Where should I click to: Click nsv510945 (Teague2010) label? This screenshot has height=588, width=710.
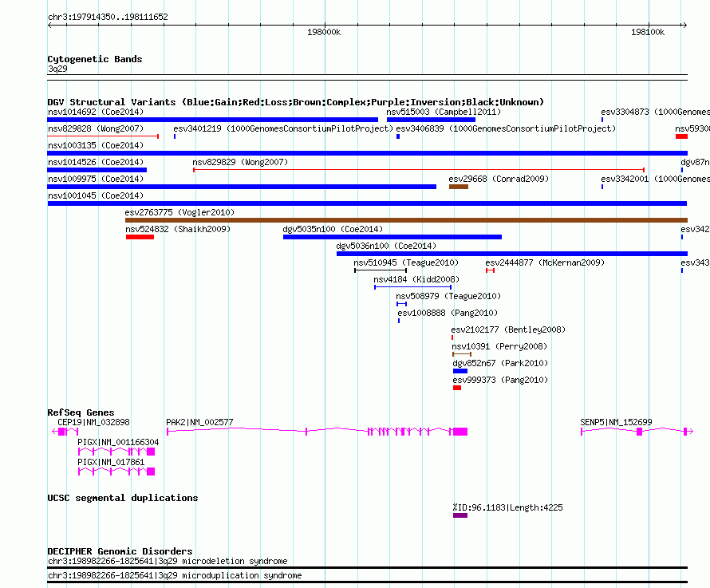click(406, 262)
